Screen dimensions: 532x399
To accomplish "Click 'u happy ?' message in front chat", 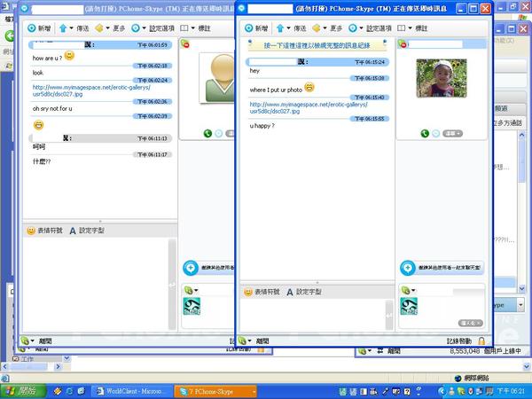I will coord(262,126).
